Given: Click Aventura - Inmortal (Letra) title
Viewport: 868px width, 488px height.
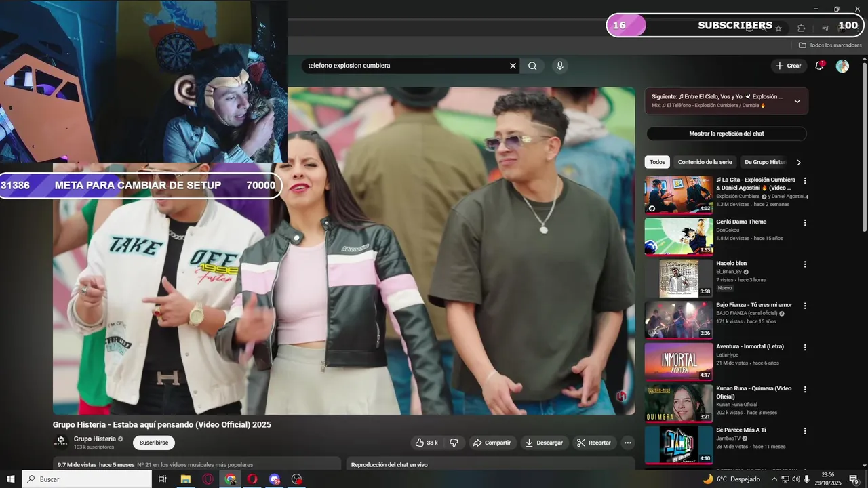Looking at the screenshot, I should (x=750, y=346).
